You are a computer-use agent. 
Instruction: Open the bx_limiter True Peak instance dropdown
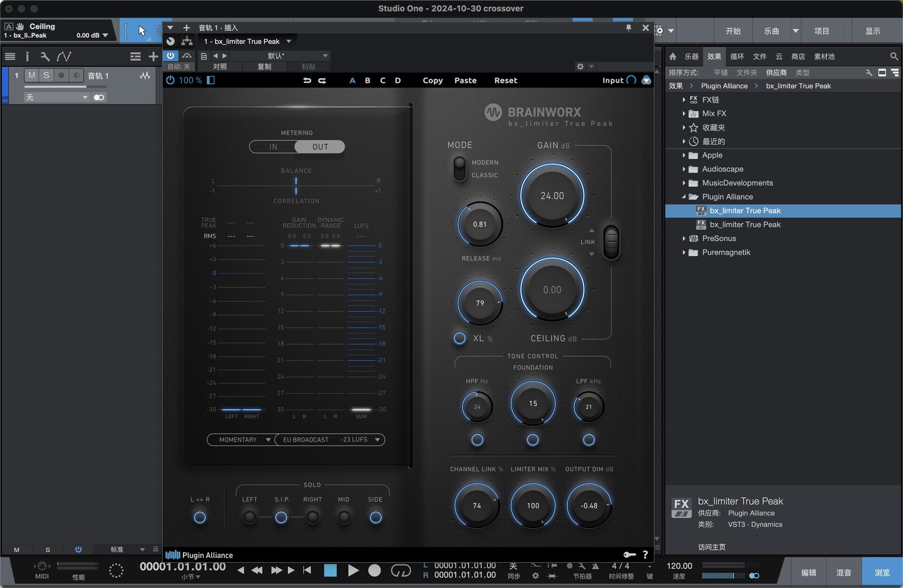coord(247,41)
